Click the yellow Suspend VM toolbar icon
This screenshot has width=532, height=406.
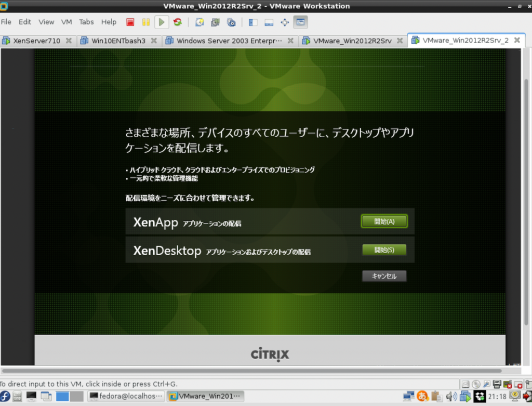[x=146, y=22]
